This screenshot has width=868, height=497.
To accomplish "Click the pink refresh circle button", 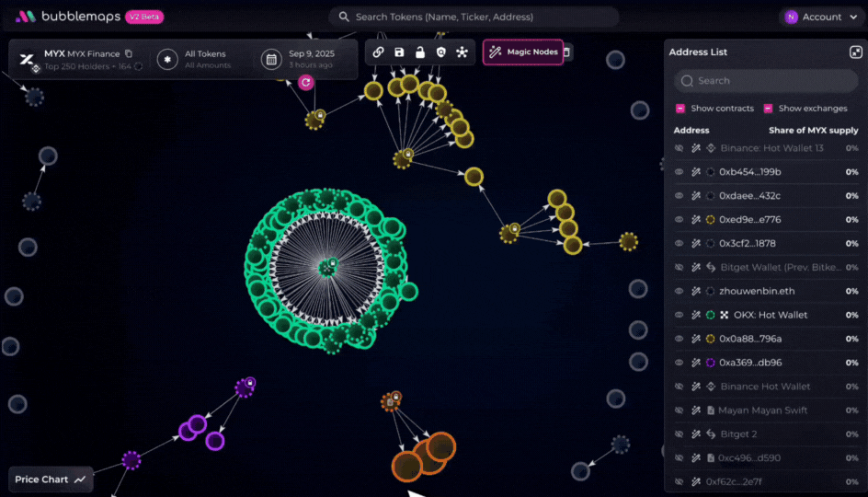I will click(305, 82).
